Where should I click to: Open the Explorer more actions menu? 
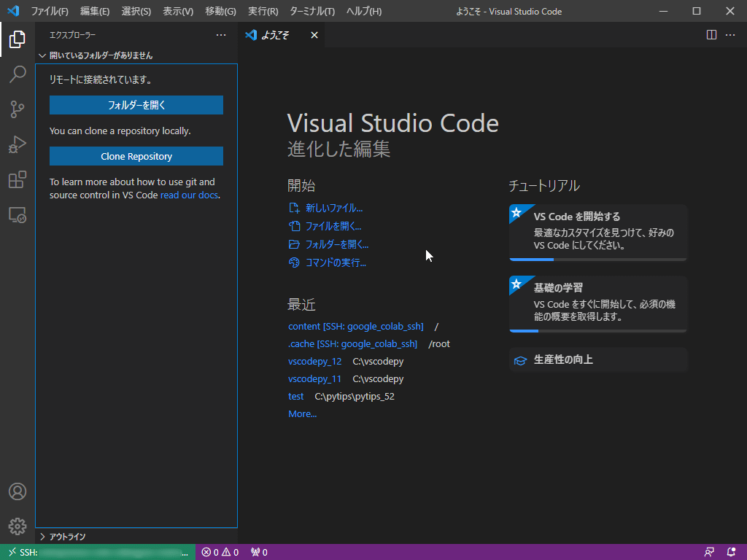221,34
